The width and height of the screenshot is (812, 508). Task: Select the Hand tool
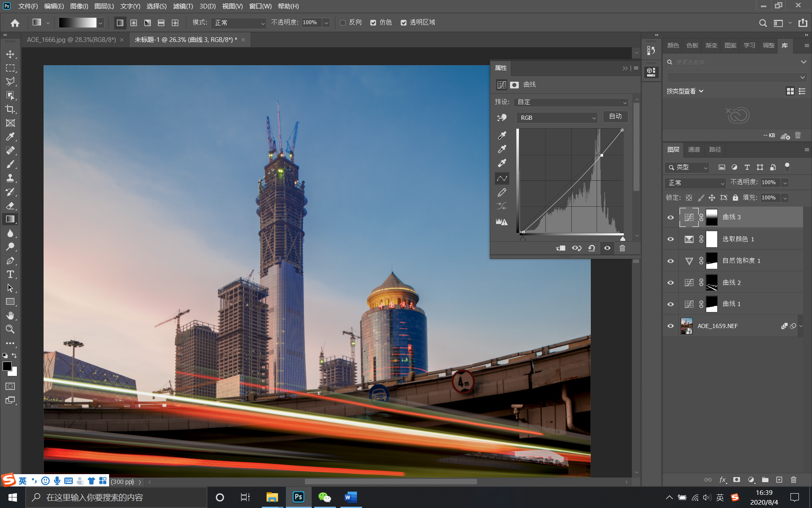pyautogui.click(x=10, y=316)
